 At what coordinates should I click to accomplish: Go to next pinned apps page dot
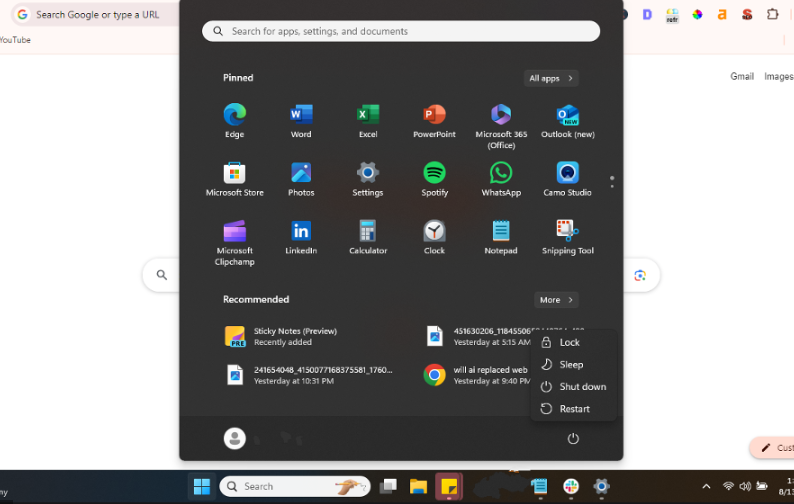[x=612, y=186]
